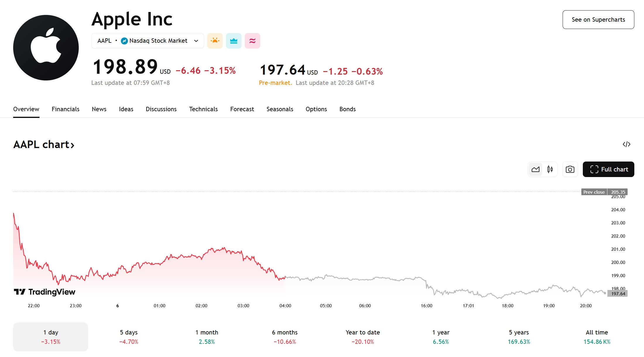The image size is (644, 357).
Task: Take a chart snapshot with camera icon
Action: pos(570,169)
